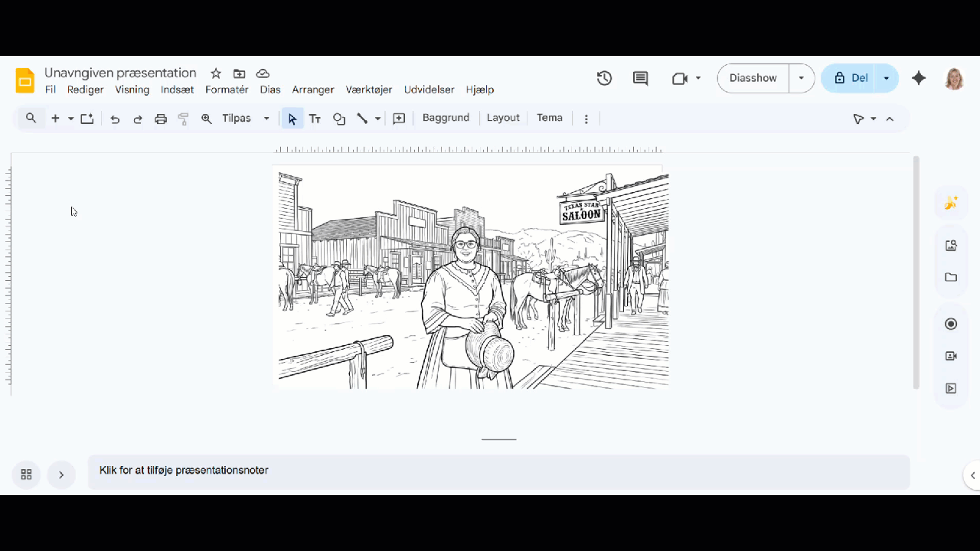Viewport: 980px width, 551px height.
Task: Click the speaker notes field
Action: (498, 471)
